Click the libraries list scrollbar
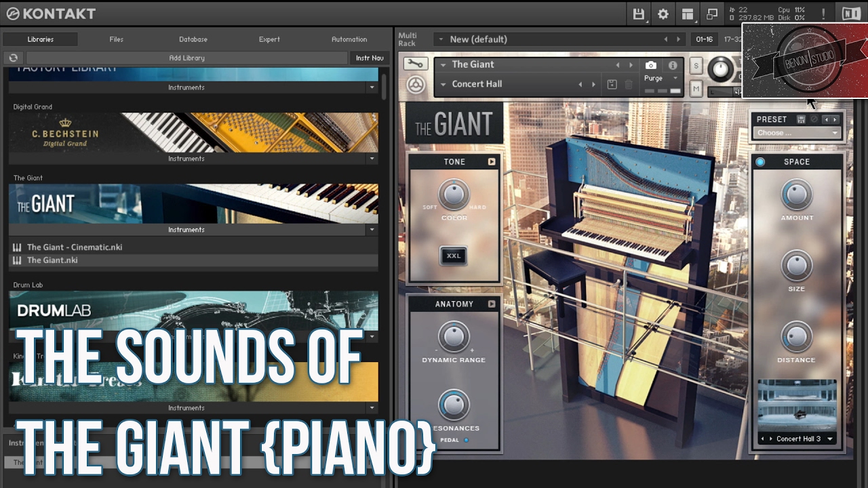The width and height of the screenshot is (868, 488). click(384, 87)
